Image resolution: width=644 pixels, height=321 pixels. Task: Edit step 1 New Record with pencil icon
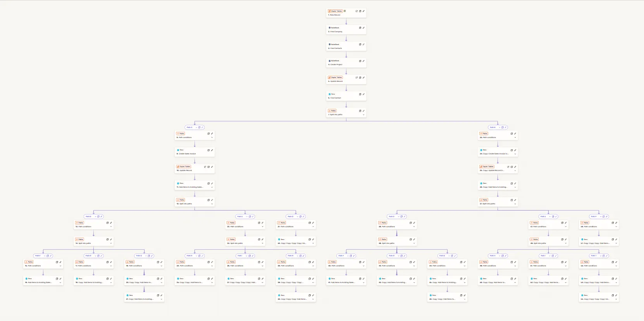pyautogui.click(x=363, y=11)
